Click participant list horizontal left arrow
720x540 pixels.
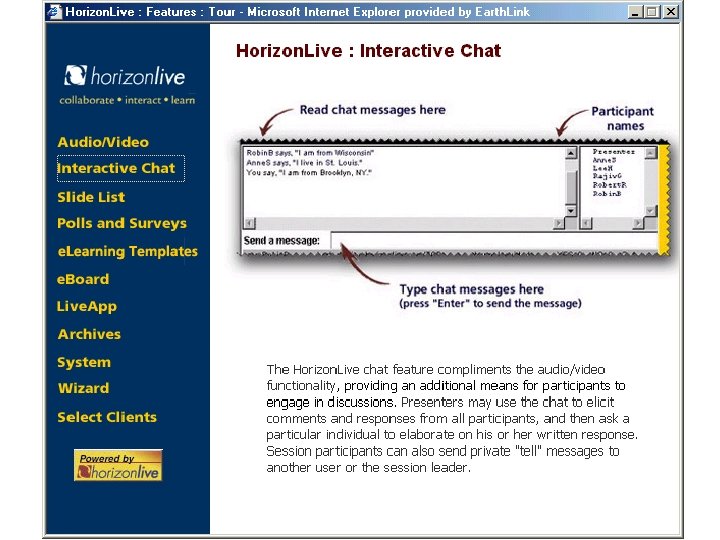coord(586,223)
